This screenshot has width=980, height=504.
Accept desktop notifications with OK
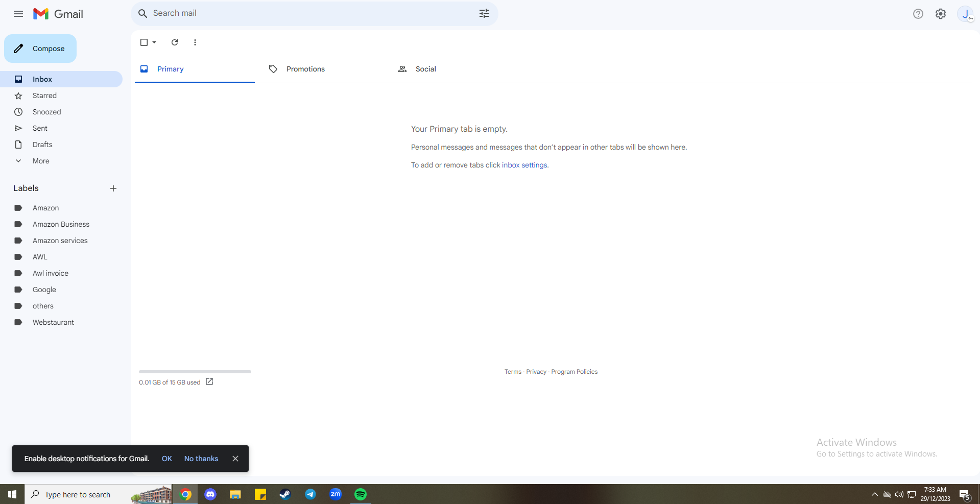coord(166,459)
